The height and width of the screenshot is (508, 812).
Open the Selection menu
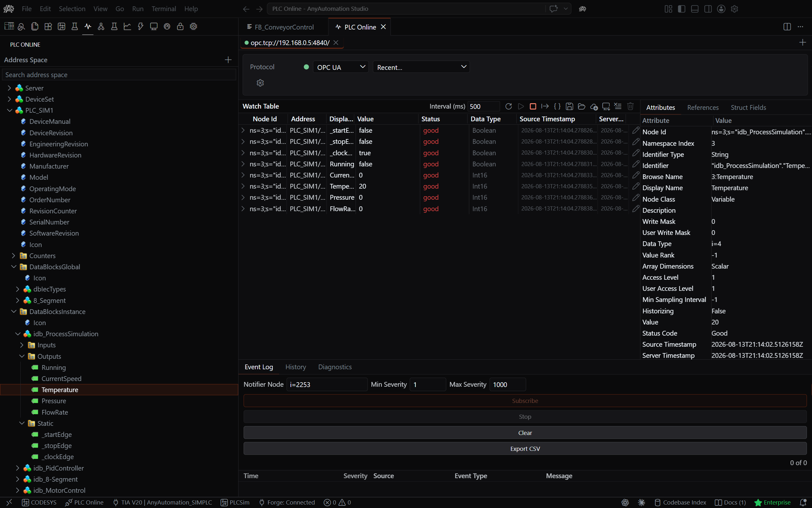tap(72, 9)
